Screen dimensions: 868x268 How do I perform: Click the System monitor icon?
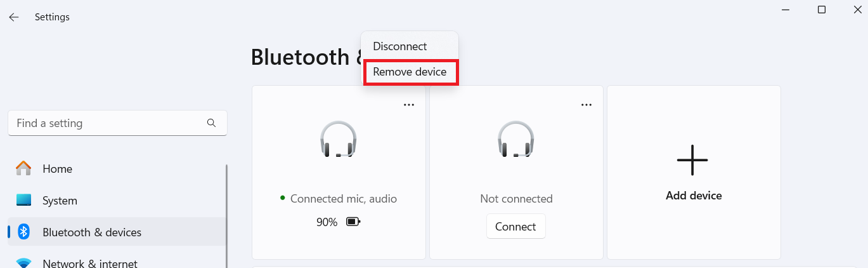[x=23, y=200]
